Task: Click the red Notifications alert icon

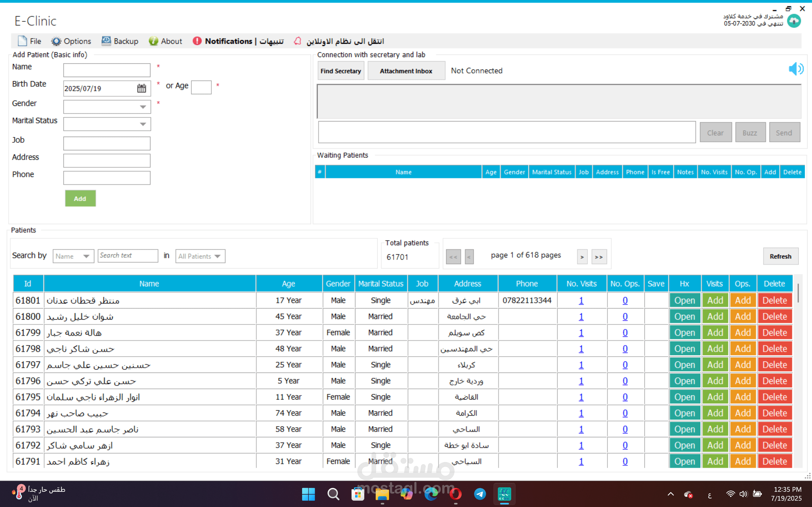Action: coord(197,41)
